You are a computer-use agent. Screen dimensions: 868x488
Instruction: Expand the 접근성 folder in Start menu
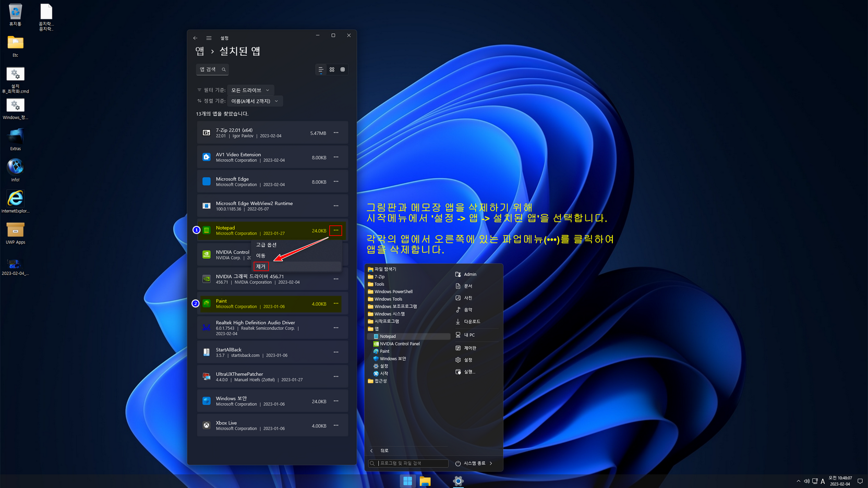(x=378, y=381)
